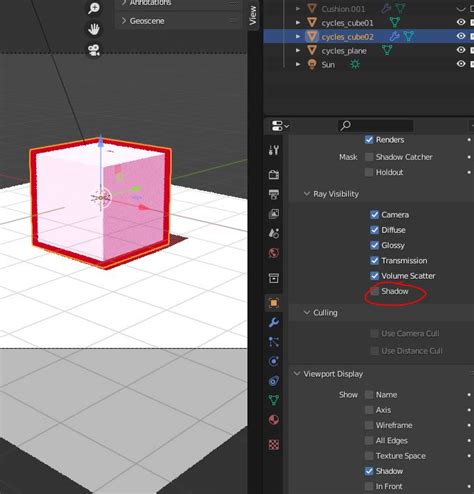
Task: Open the Object properties orange square tab
Action: tap(274, 303)
